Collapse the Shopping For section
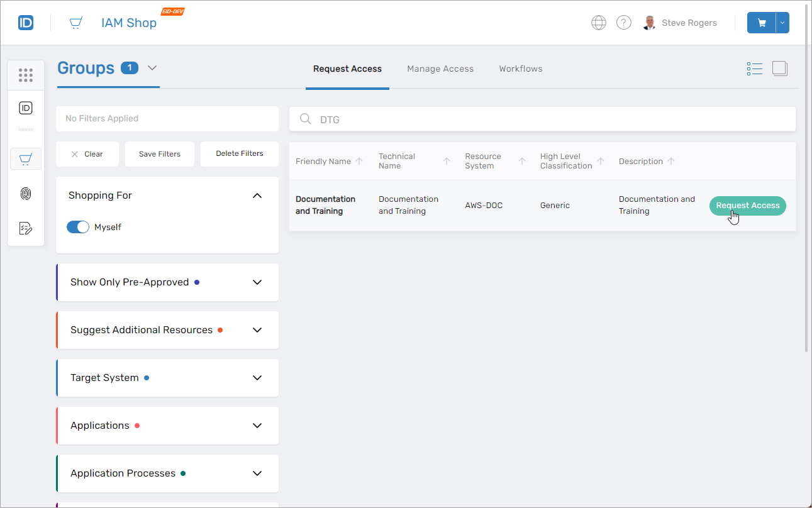This screenshot has height=508, width=812. (257, 196)
